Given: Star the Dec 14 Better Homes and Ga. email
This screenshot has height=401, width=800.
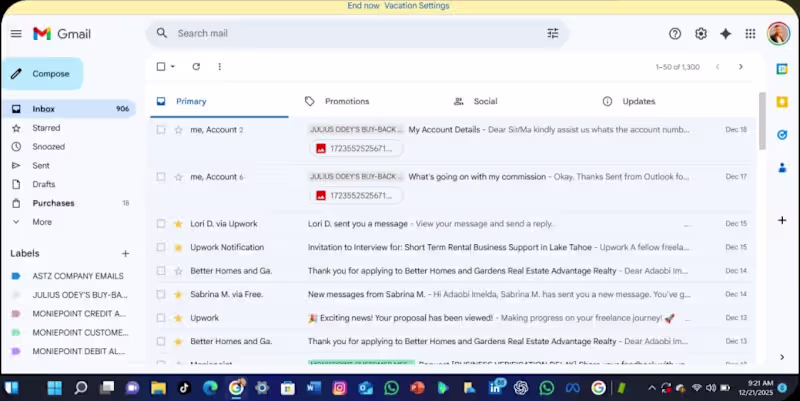Looking at the screenshot, I should pyautogui.click(x=178, y=271).
